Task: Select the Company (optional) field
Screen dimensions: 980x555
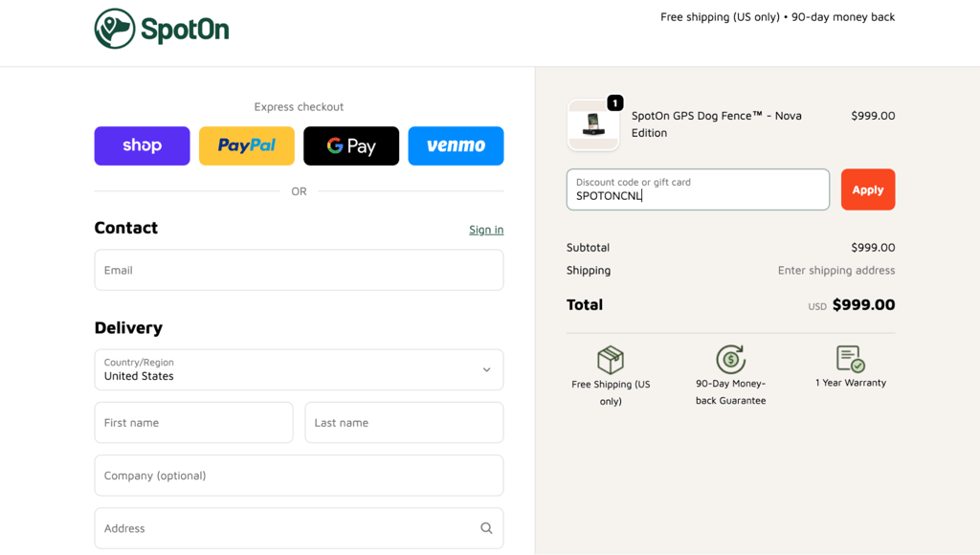Action: (x=299, y=476)
